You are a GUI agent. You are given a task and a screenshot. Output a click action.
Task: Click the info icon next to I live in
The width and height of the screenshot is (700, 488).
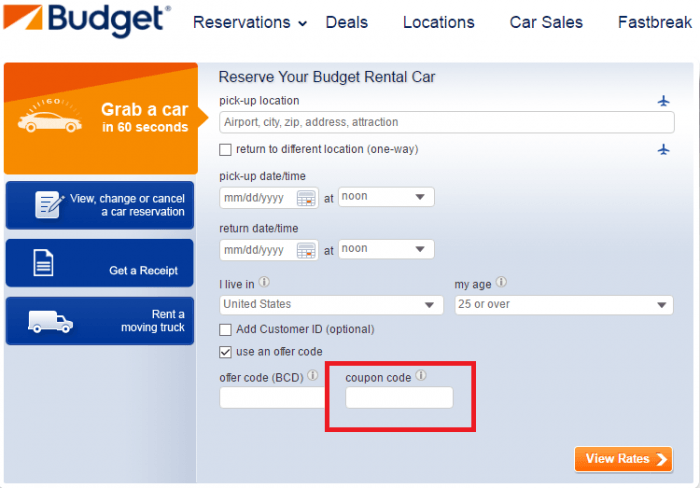point(264,282)
